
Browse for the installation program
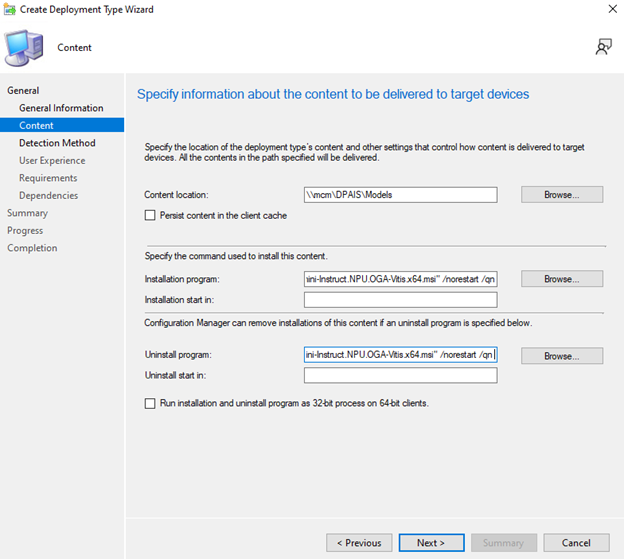[562, 279]
